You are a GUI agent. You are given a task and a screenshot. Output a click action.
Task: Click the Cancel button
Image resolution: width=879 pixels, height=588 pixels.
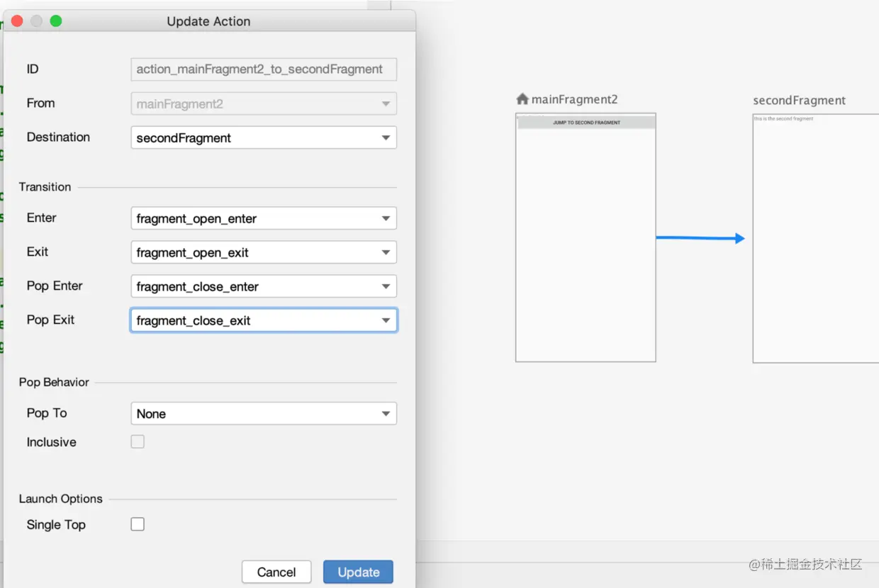pyautogui.click(x=276, y=572)
